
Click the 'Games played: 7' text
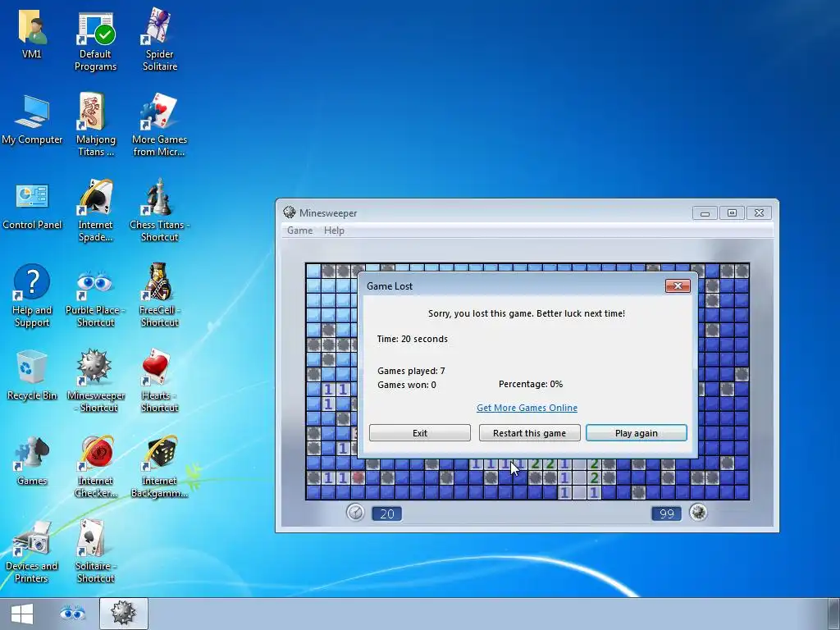pyautogui.click(x=411, y=371)
